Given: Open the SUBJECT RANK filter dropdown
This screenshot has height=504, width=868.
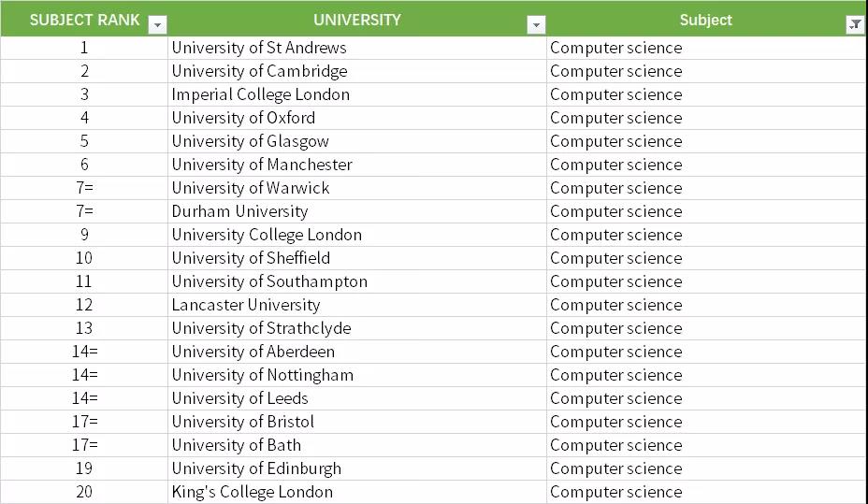Looking at the screenshot, I should click(x=158, y=25).
